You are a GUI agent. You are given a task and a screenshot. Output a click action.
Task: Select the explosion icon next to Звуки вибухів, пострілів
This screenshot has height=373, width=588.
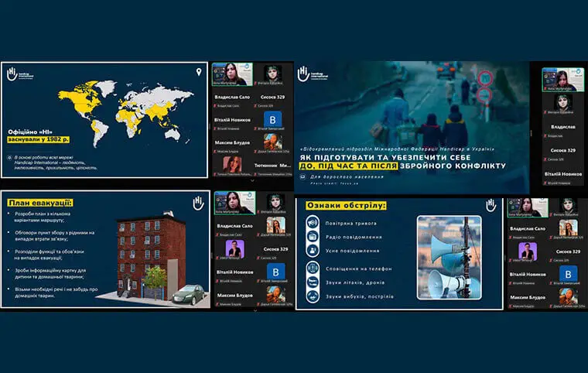[312, 297]
